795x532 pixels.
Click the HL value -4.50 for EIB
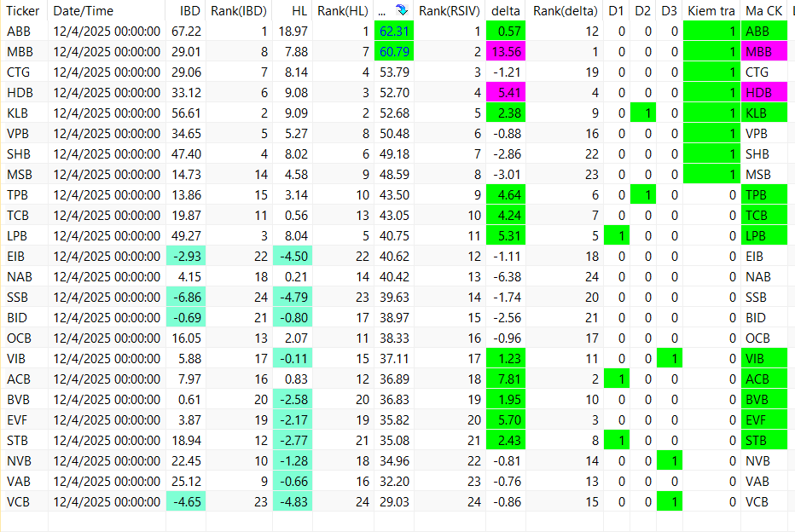(293, 257)
